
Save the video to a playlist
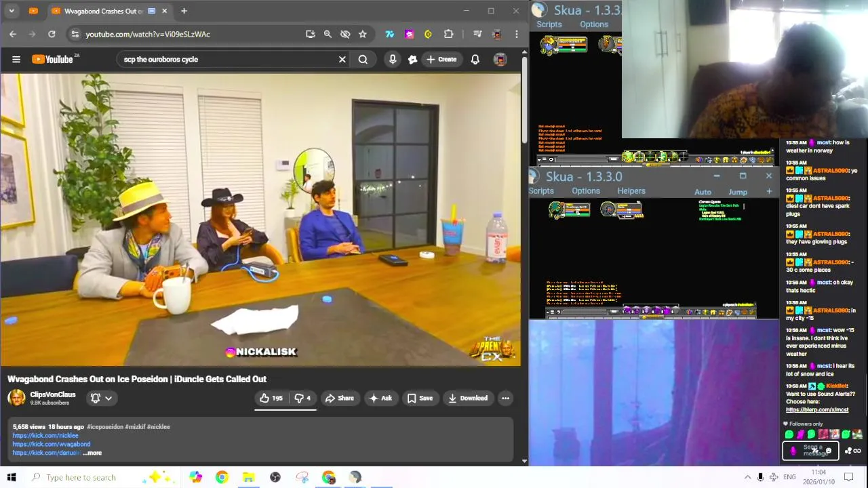[420, 399]
